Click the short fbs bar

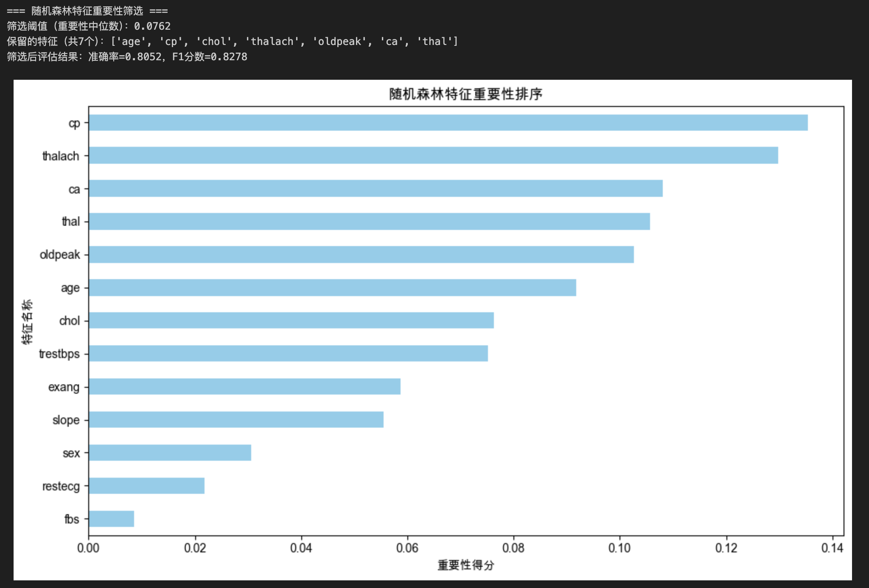tap(111, 519)
